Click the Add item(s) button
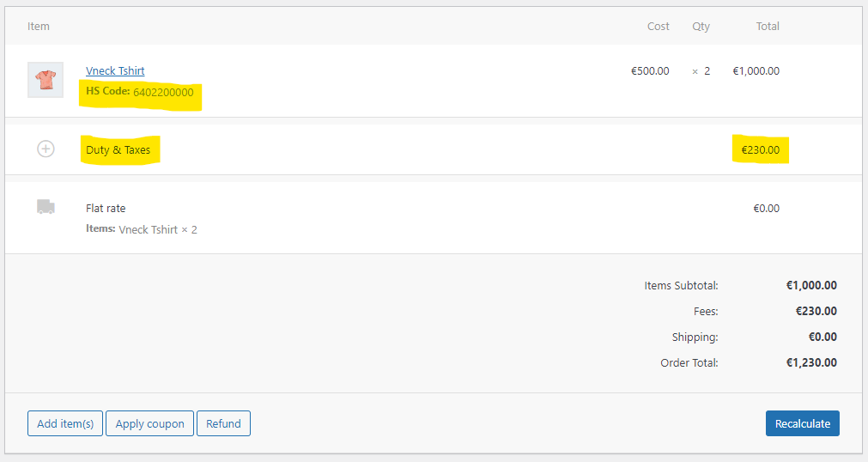This screenshot has height=462, width=868. tap(65, 423)
